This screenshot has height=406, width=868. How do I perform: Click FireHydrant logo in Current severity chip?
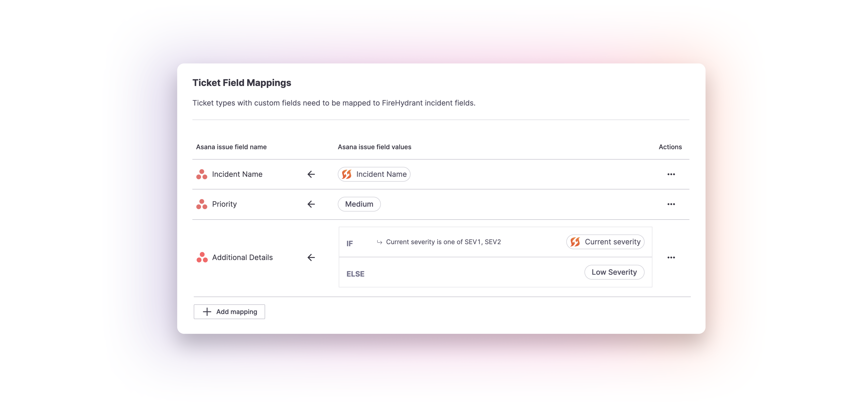pyautogui.click(x=575, y=242)
